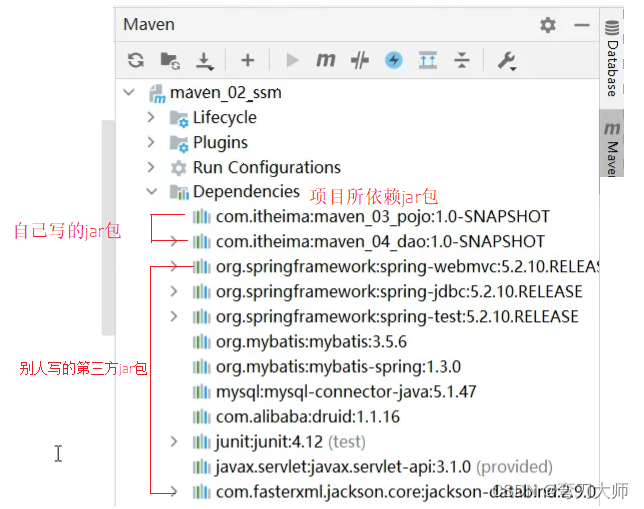
Task: Click library icon beside mybatis-spring:1.3.0
Action: pos(202,367)
